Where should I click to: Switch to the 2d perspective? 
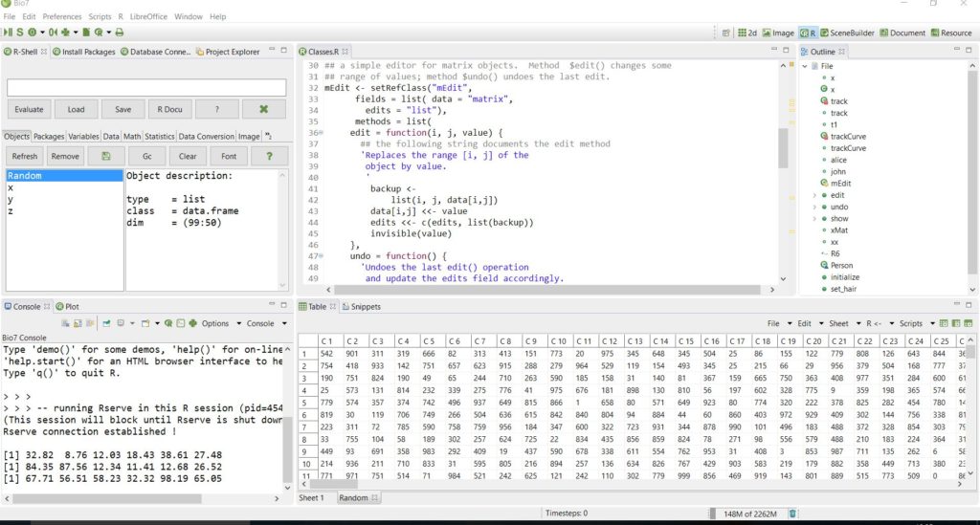[x=749, y=33]
